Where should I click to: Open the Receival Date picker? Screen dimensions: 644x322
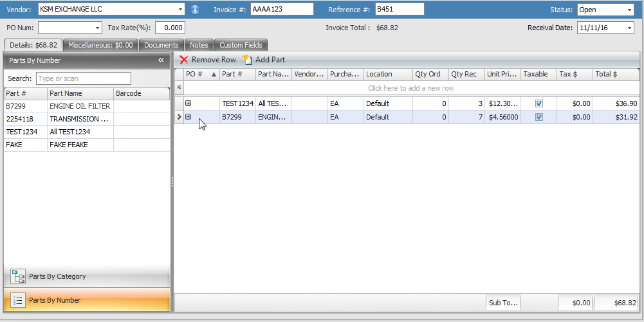tap(630, 28)
